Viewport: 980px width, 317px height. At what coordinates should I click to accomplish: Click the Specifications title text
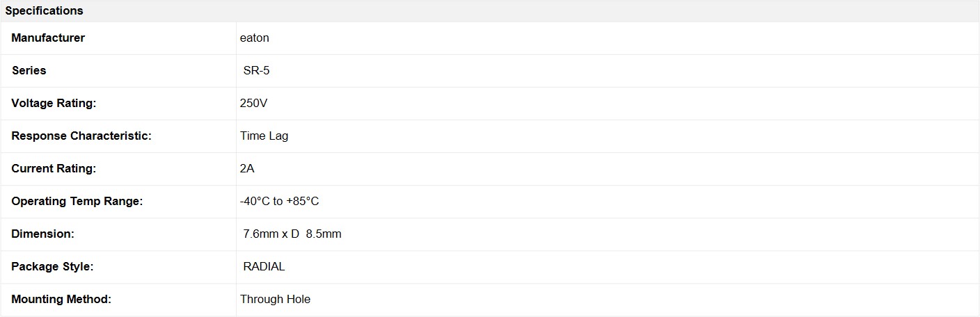tap(44, 11)
